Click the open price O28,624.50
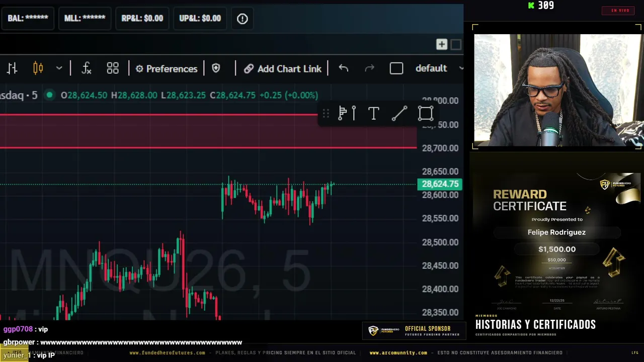This screenshot has height=362, width=644. tap(84, 95)
